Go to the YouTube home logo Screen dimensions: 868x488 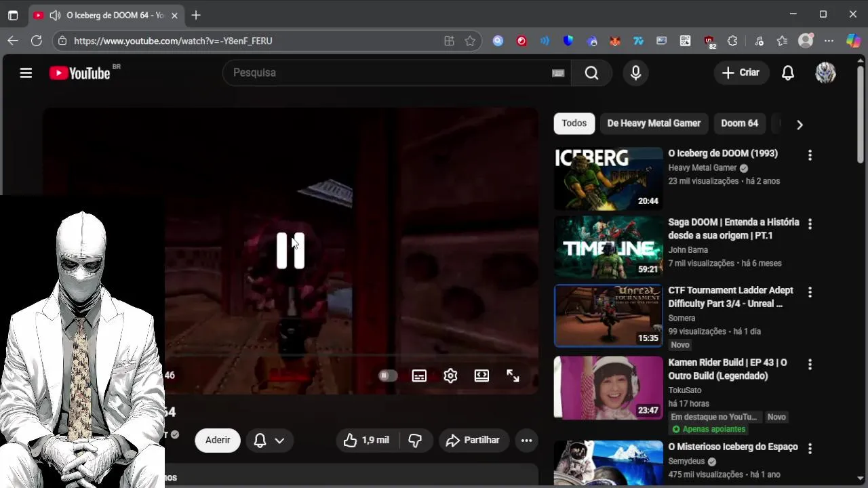(80, 73)
